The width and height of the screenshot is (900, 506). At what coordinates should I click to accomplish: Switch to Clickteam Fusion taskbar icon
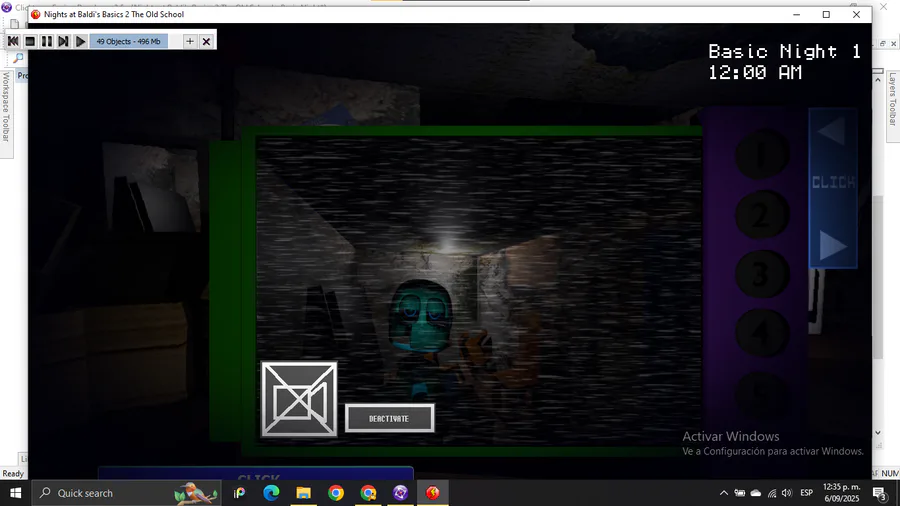[x=401, y=493]
